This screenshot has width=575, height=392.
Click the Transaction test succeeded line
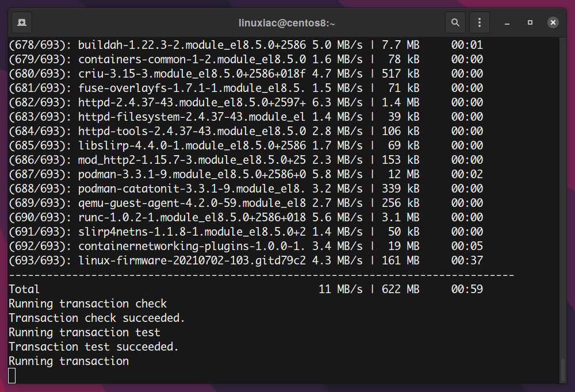[94, 347]
